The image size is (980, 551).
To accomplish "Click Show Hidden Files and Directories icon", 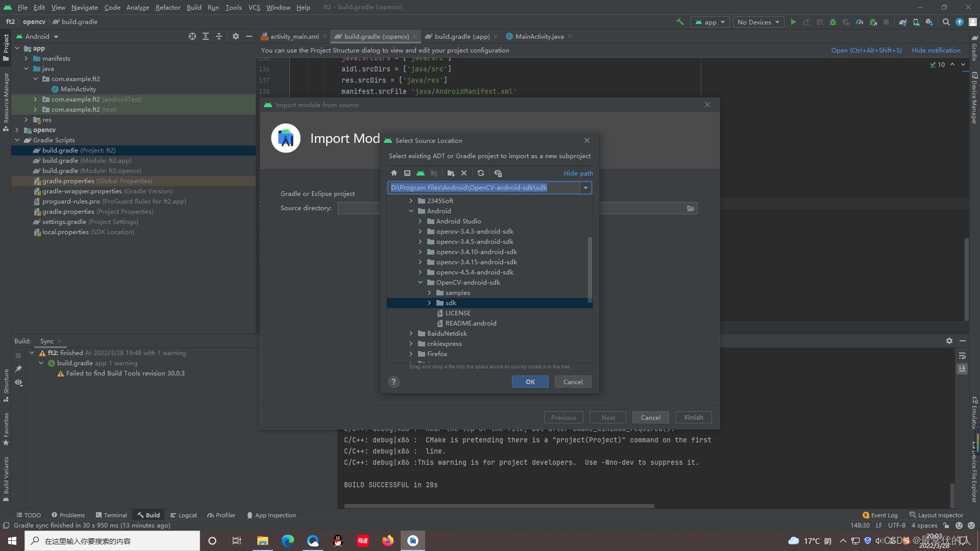I will pyautogui.click(x=498, y=173).
